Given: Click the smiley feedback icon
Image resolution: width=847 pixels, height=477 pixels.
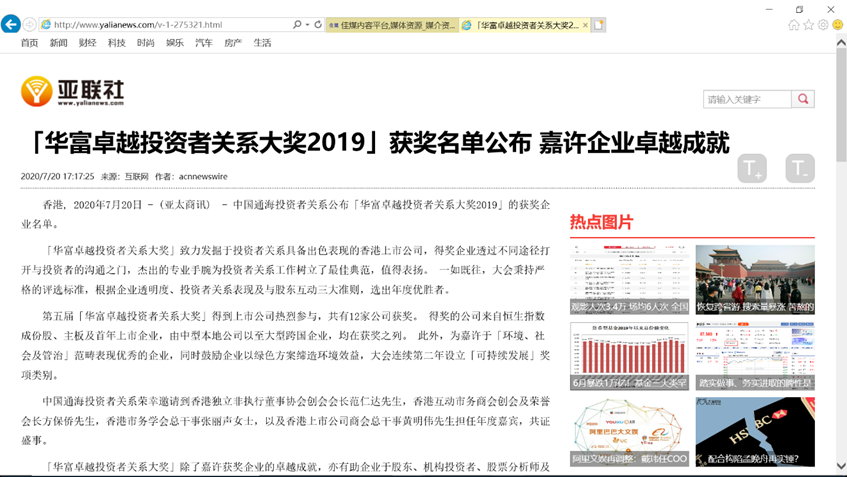Looking at the screenshot, I should [x=838, y=25].
